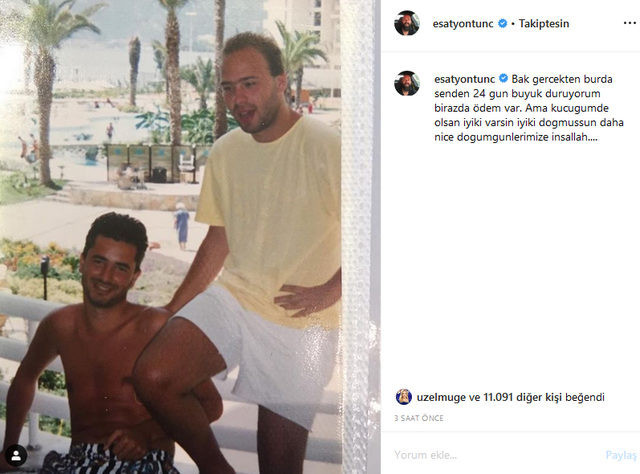Click the beğendi word in likes line
The image size is (640, 474).
pos(585,397)
